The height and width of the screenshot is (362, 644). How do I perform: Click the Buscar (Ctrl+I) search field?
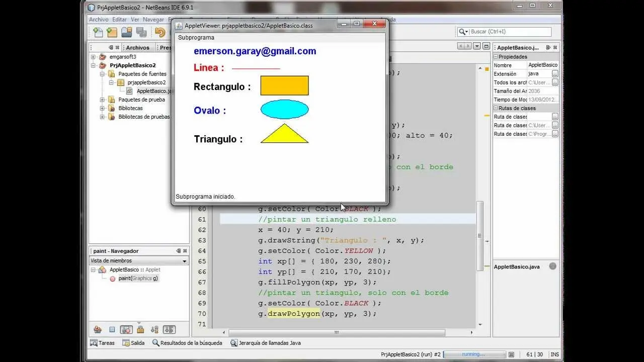click(x=510, y=32)
